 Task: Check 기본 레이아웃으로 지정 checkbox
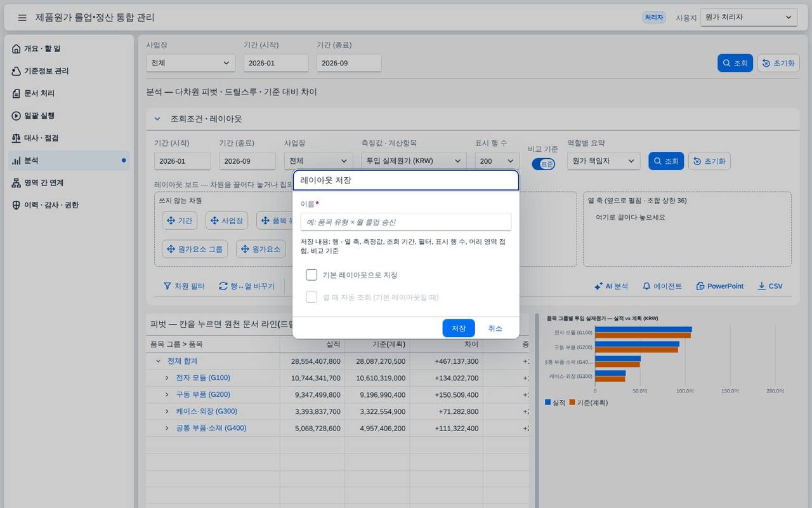click(x=311, y=275)
